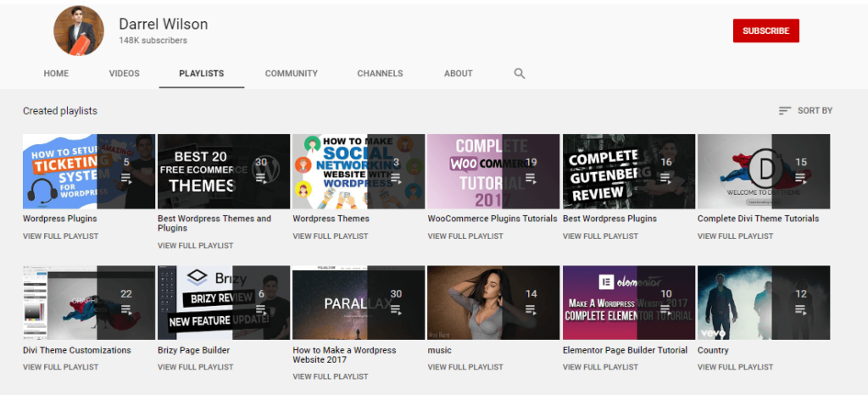Open Brizy Page Builder playlist title
868x395 pixels.
[194, 350]
